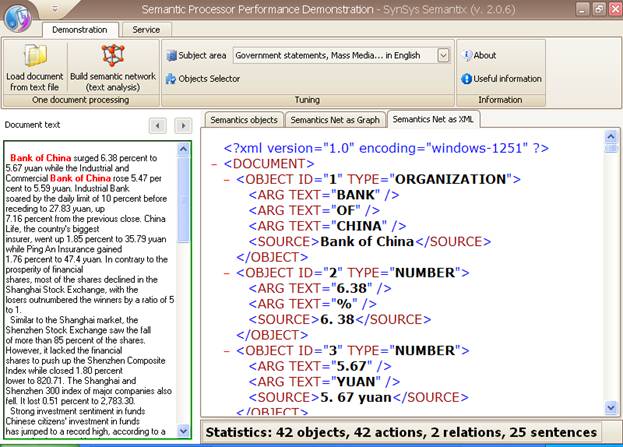
Task: Collapse OBJECT ID=1 ORGANIZATION node
Action: click(227, 180)
